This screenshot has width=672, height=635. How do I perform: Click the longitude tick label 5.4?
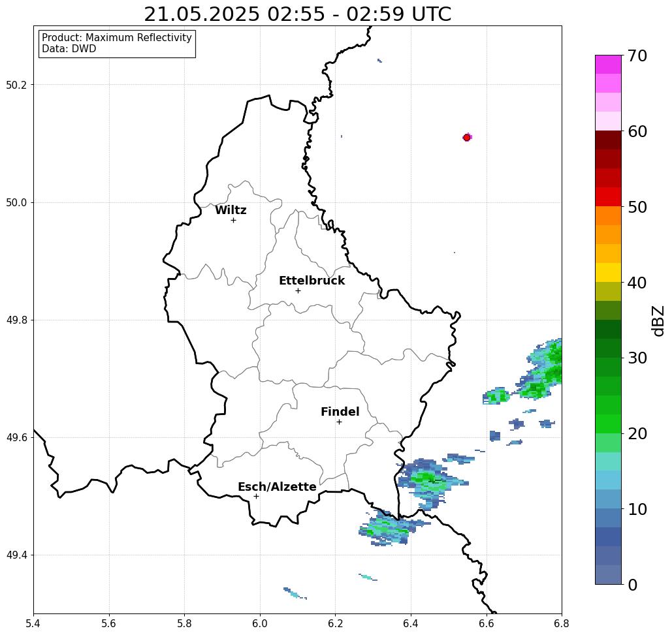[33, 623]
